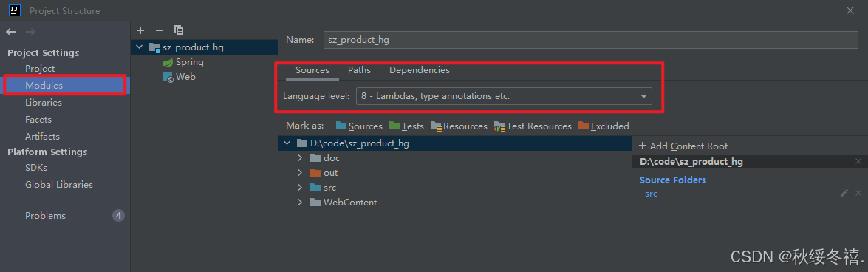Add a new module with plus icon

[140, 30]
